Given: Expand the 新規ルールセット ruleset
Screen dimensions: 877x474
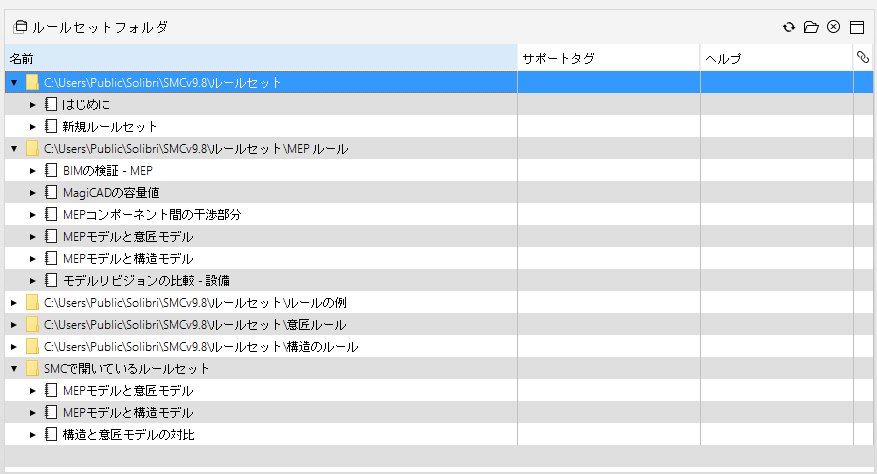Looking at the screenshot, I should [32, 127].
